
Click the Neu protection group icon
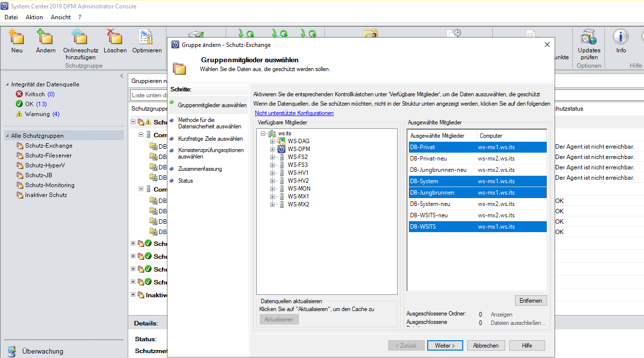coord(17,38)
